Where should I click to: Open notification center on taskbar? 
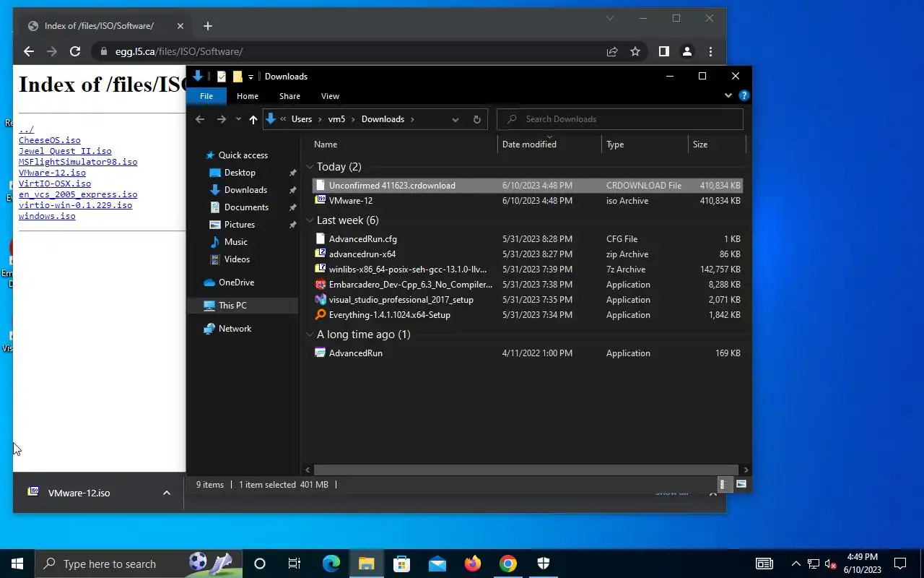[x=900, y=564]
